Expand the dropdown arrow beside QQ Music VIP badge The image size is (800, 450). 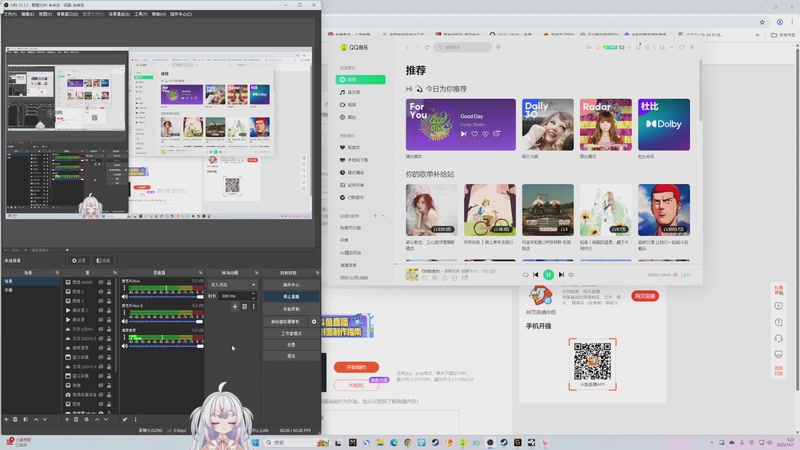click(x=630, y=47)
